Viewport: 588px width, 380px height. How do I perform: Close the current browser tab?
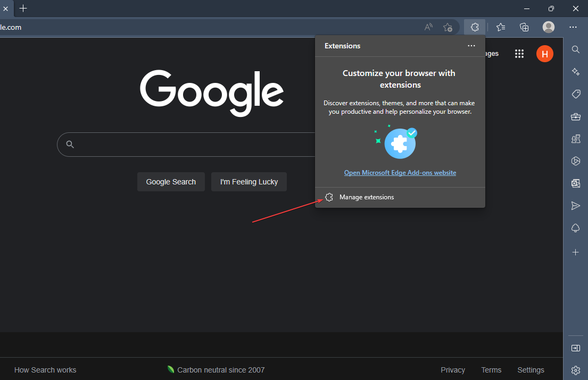6,8
